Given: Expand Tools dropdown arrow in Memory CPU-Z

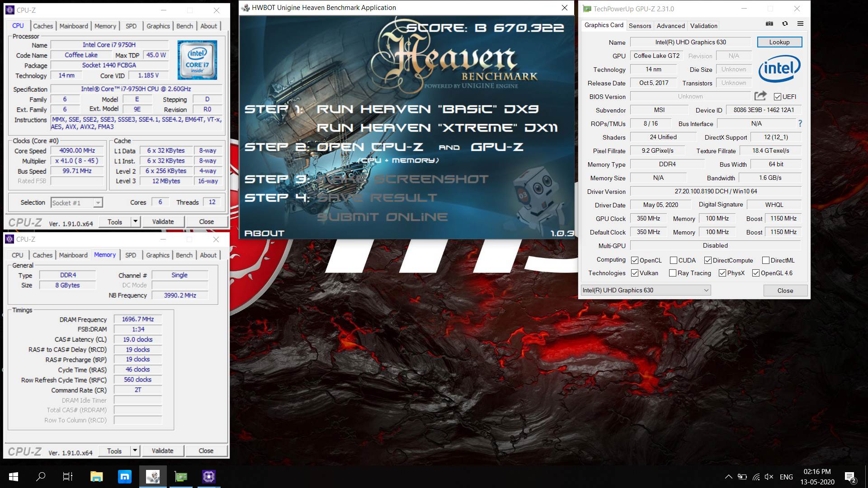Looking at the screenshot, I should point(135,450).
